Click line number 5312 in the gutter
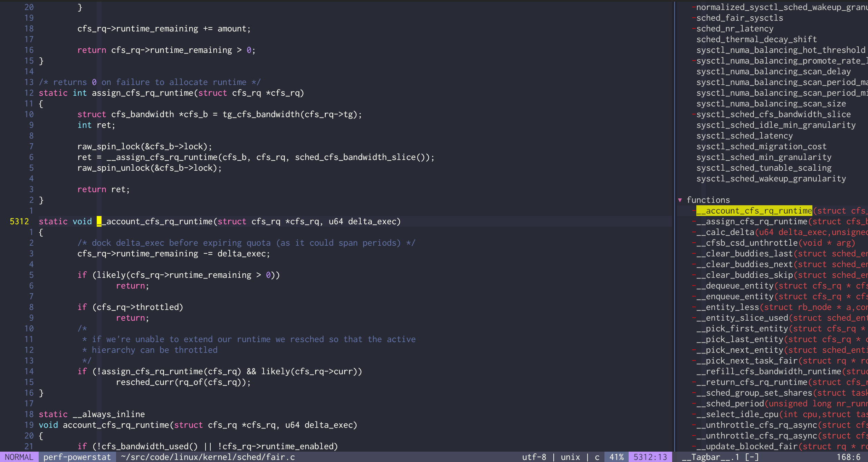Screen dimensions: 868x462 [x=19, y=221]
